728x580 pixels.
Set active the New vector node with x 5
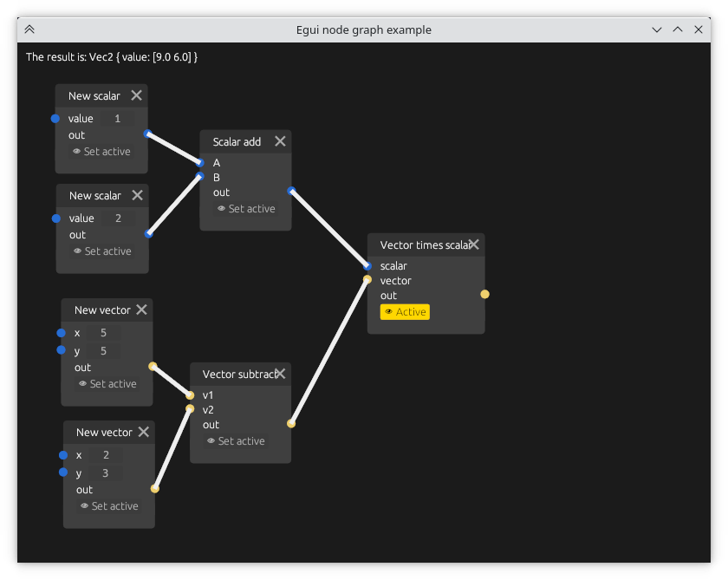(x=107, y=384)
